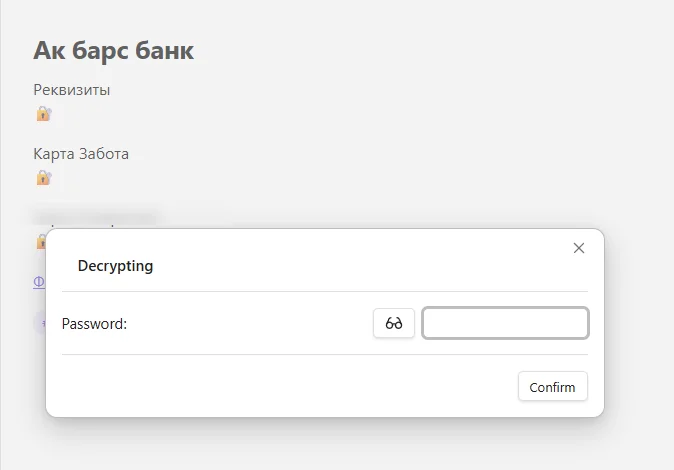Image resolution: width=674 pixels, height=470 pixels.
Task: Click the blank space beside Decrypting header
Action: (x=361, y=266)
